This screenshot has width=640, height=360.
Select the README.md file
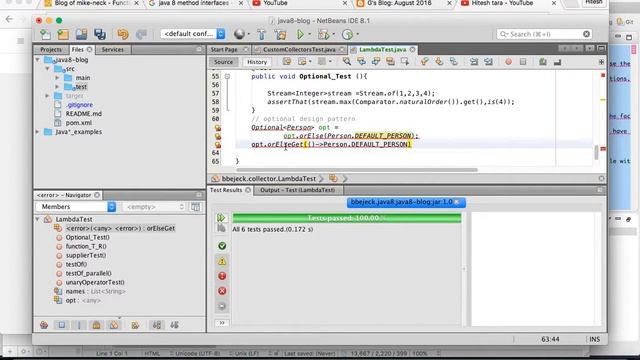tap(83, 114)
